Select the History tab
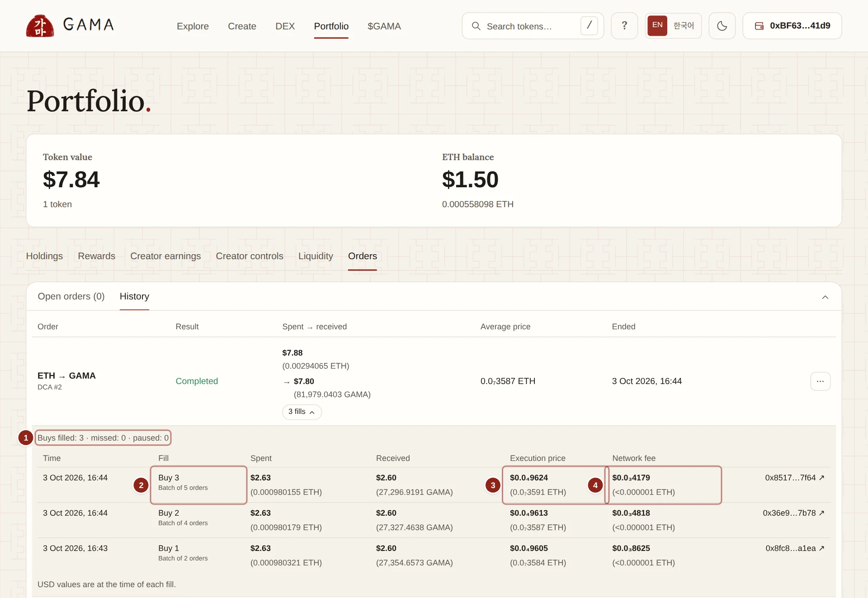This screenshot has height=598, width=868. click(134, 296)
